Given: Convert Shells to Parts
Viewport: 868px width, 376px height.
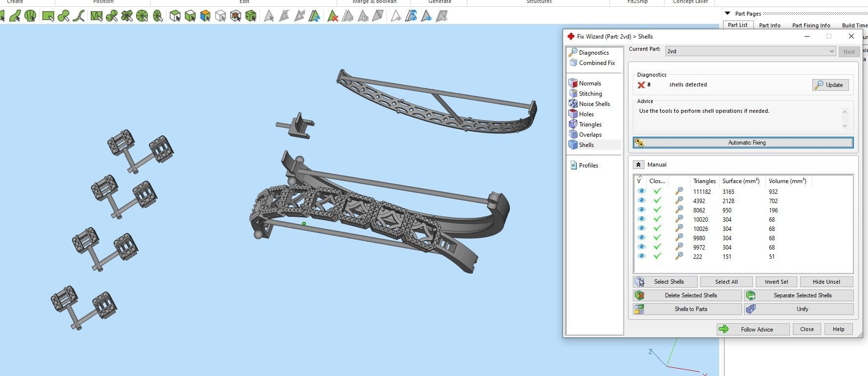Looking at the screenshot, I should pos(687,309).
